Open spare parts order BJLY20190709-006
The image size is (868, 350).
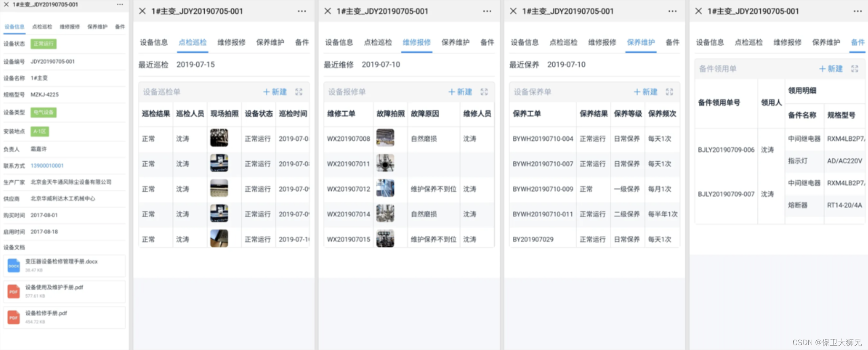(x=726, y=150)
